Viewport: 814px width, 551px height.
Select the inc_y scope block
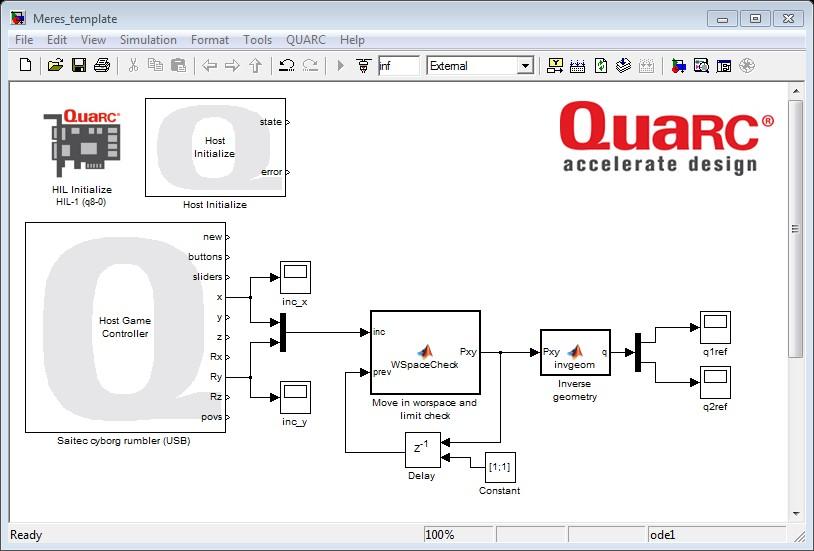coord(295,397)
